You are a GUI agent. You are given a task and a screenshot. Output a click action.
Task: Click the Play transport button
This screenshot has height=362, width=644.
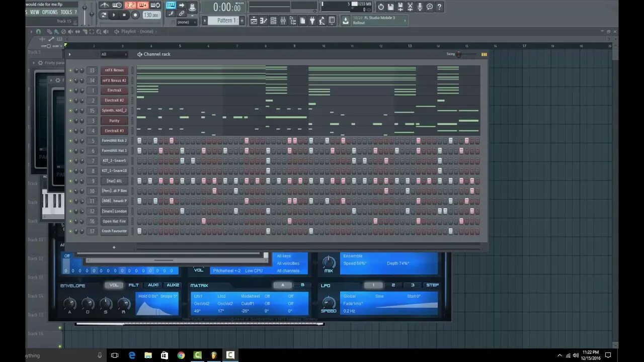(114, 15)
